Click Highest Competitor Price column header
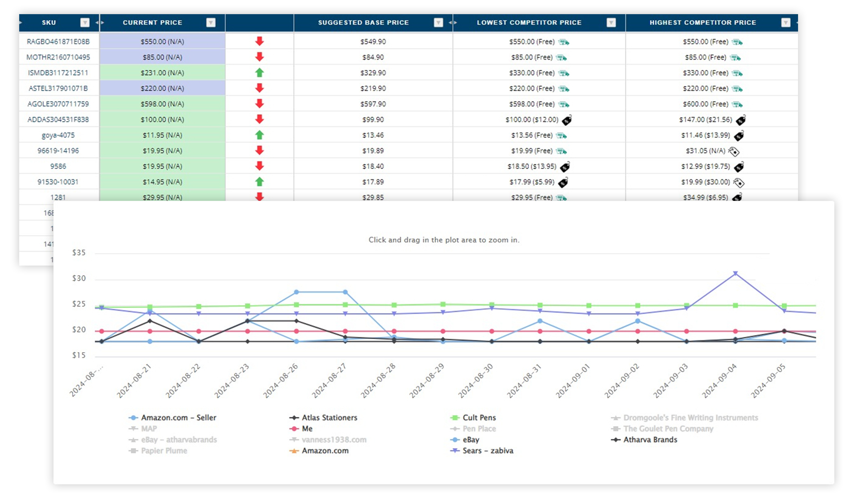Image resolution: width=851 pixels, height=504 pixels. [703, 22]
